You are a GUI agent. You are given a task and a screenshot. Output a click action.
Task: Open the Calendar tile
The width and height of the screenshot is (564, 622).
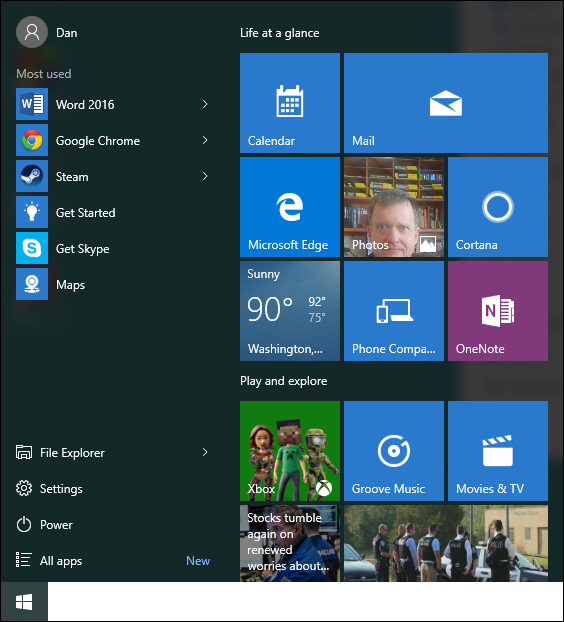coord(290,103)
